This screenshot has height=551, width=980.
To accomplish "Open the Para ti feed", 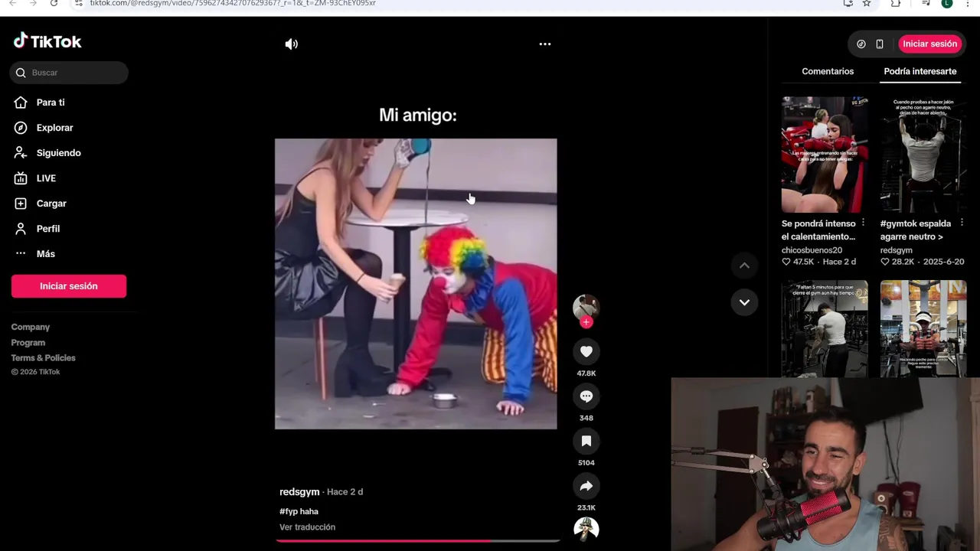I will coord(51,103).
